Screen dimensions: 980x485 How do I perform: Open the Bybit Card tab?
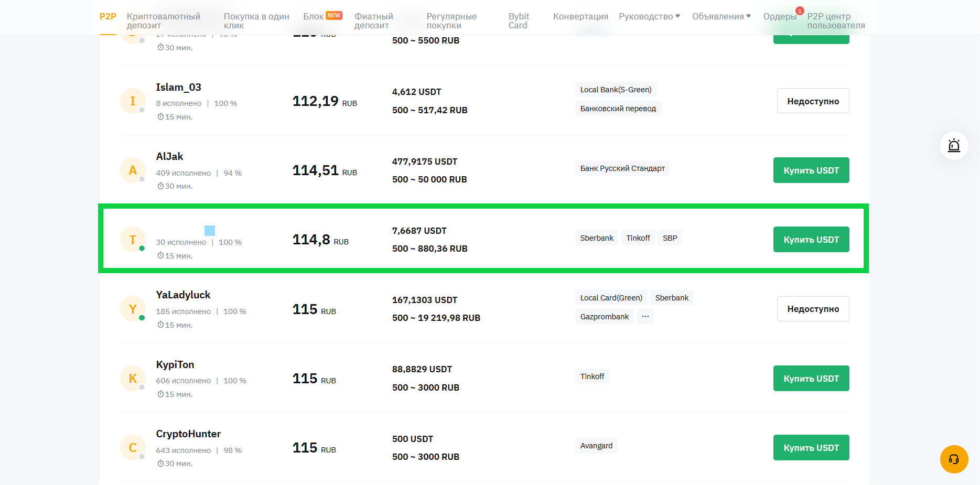(519, 21)
